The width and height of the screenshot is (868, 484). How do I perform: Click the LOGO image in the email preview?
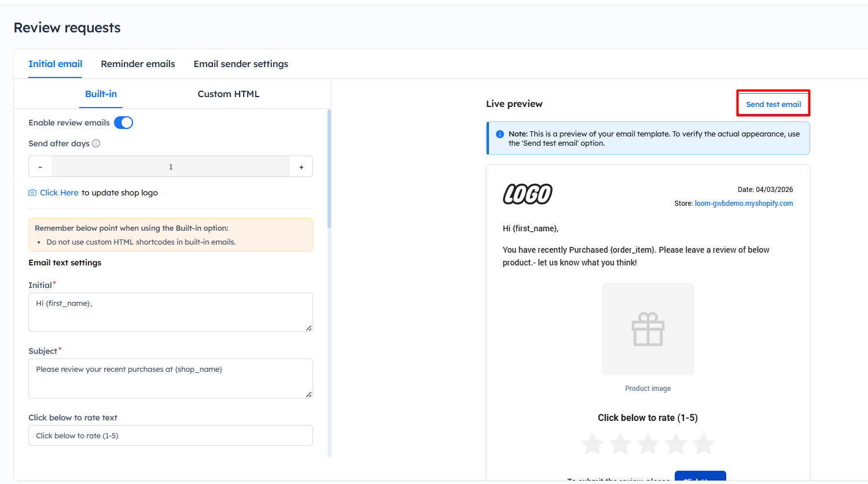(x=527, y=194)
